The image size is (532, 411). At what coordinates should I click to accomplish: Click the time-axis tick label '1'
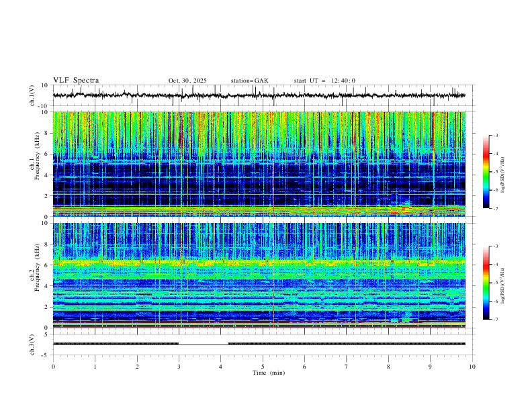tap(95, 367)
